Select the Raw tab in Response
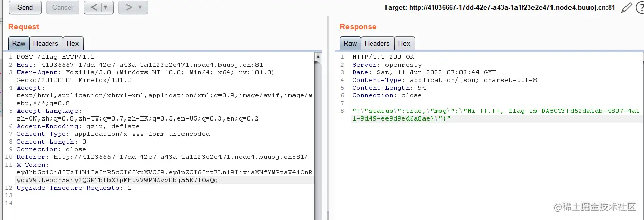 [x=351, y=44]
